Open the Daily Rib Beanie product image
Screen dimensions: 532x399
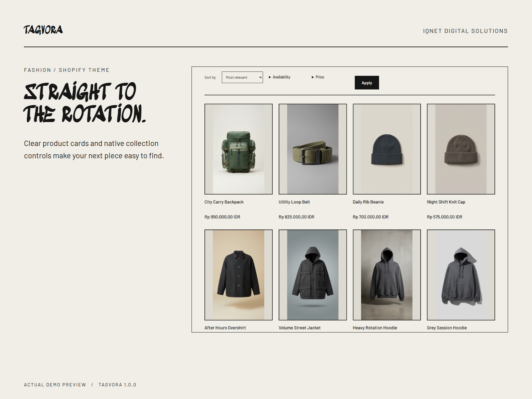tap(387, 149)
